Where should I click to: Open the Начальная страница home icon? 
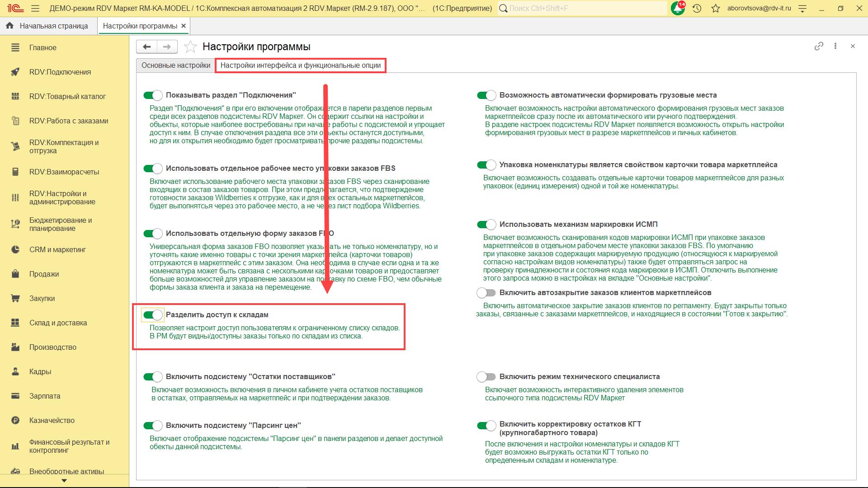[x=9, y=26]
